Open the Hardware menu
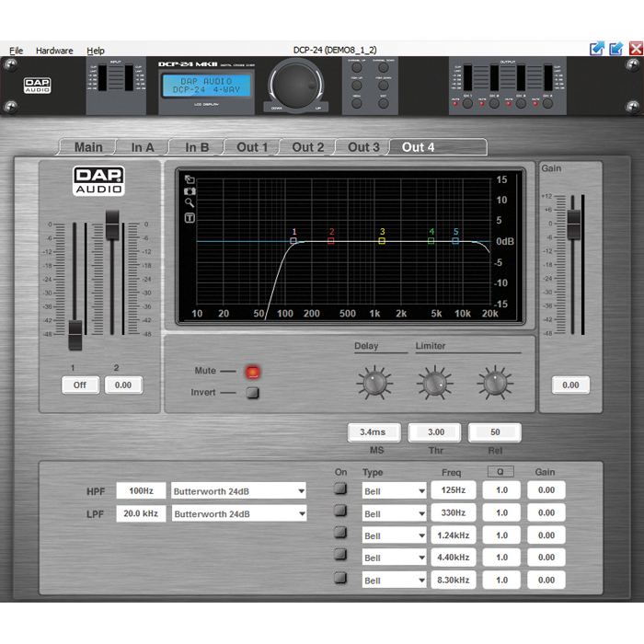 click(x=54, y=51)
